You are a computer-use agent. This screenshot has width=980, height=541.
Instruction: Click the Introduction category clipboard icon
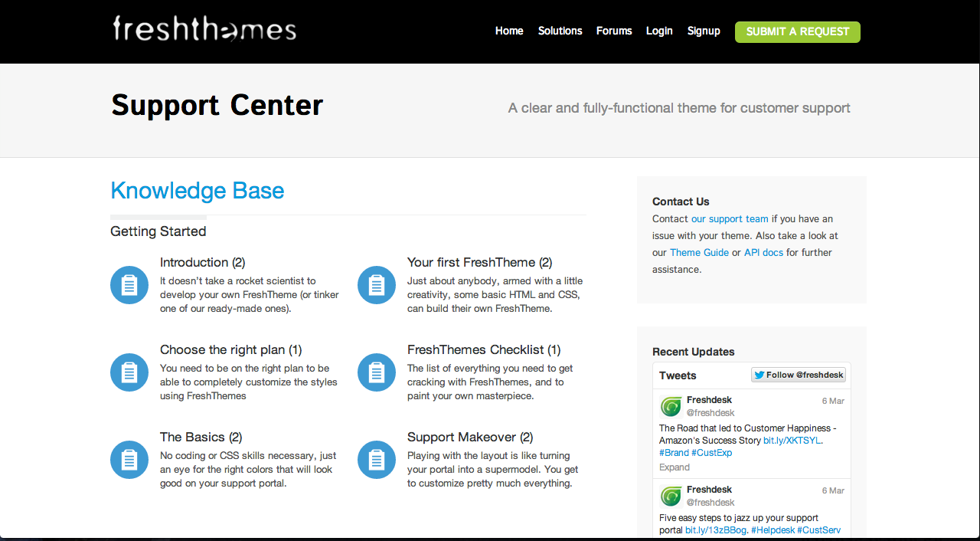click(x=129, y=285)
